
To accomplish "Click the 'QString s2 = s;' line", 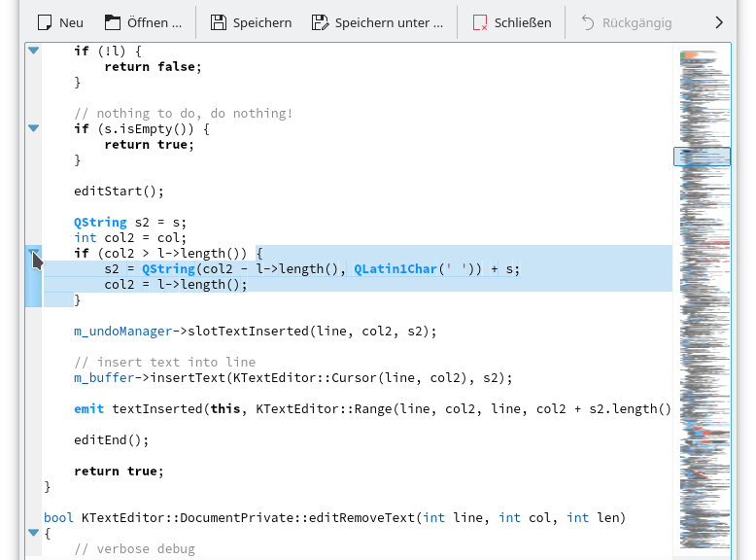I will [131, 222].
